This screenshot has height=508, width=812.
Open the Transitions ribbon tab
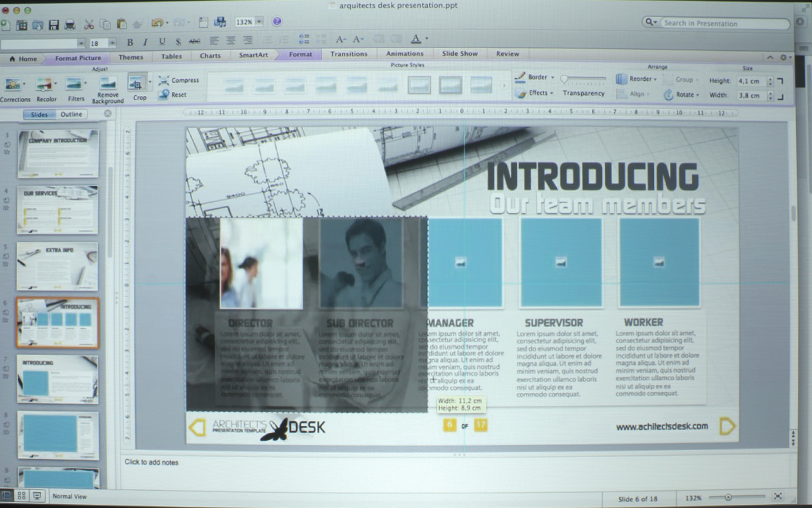pos(348,54)
